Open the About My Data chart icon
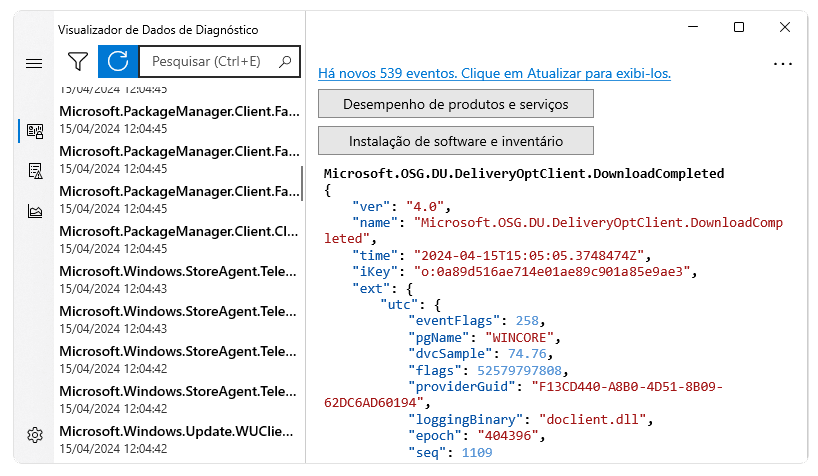This screenshot has height=476, width=818. tap(35, 211)
